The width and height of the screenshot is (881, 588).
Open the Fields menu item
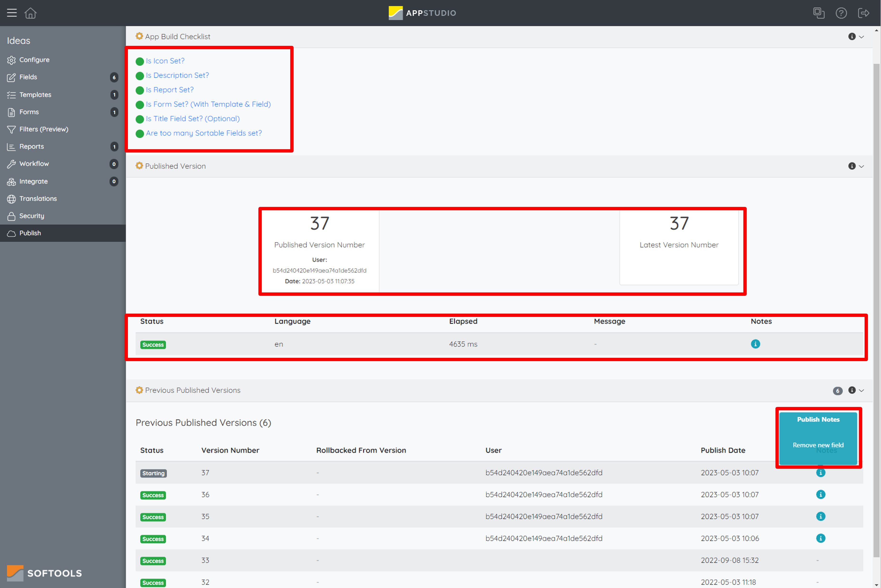pyautogui.click(x=63, y=77)
